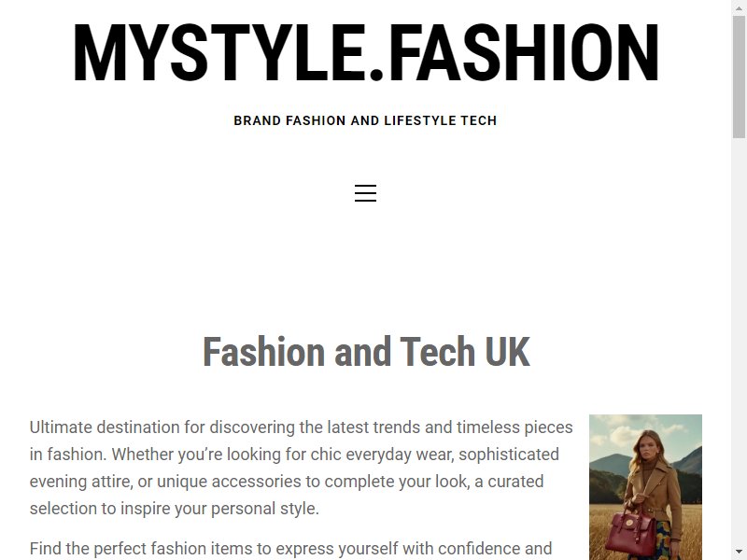
Task: Click the red handbag in the photo
Action: (631, 533)
